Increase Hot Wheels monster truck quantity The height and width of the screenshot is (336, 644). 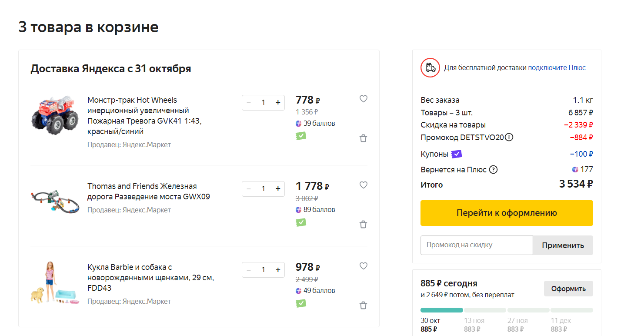pos(278,103)
